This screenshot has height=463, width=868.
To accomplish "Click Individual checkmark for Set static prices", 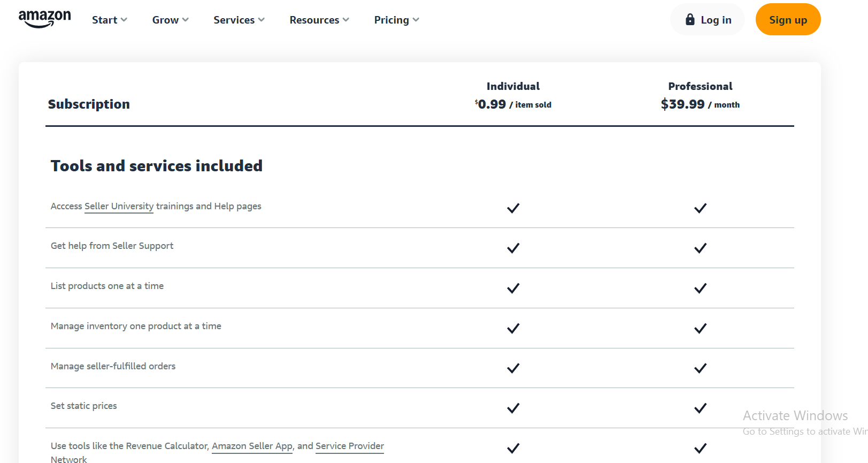I will click(x=513, y=408).
